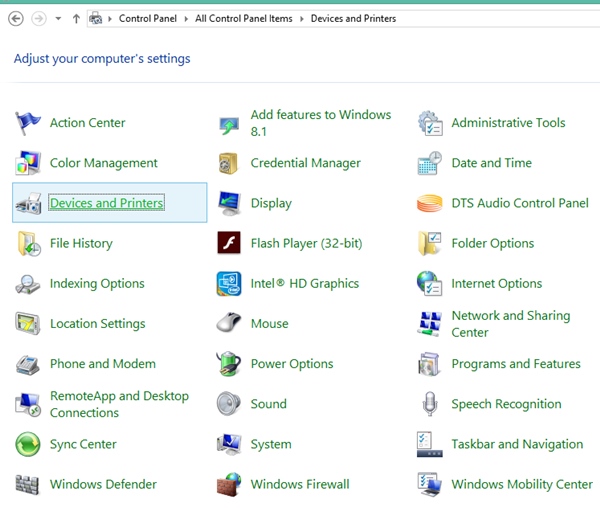Expand chevron after All Control Panel Items
This screenshot has height=519, width=600.
tap(302, 19)
